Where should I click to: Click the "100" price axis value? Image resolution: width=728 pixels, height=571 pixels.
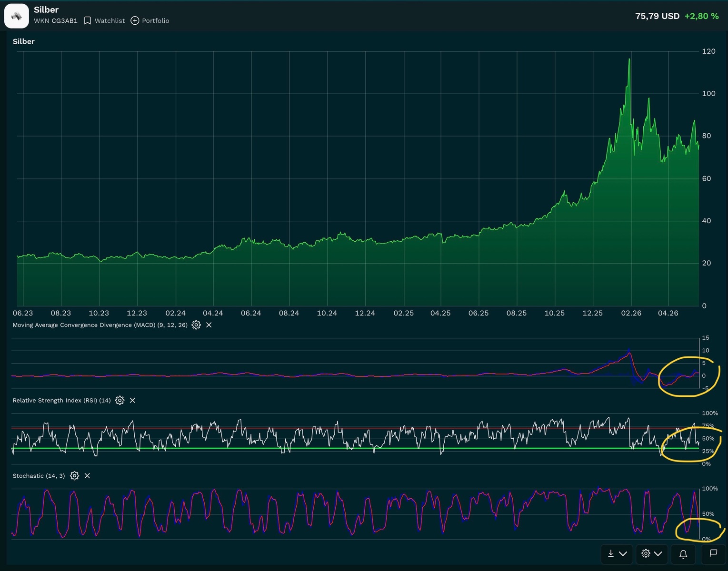pos(709,93)
